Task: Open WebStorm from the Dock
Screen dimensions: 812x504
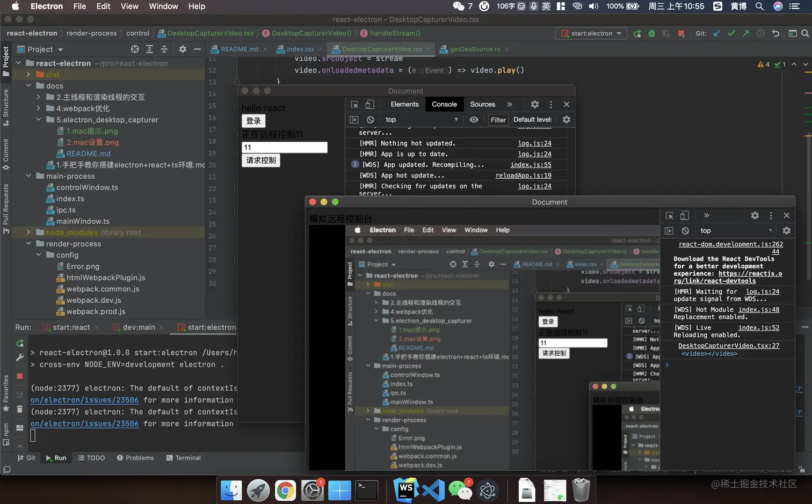Action: coord(406,490)
